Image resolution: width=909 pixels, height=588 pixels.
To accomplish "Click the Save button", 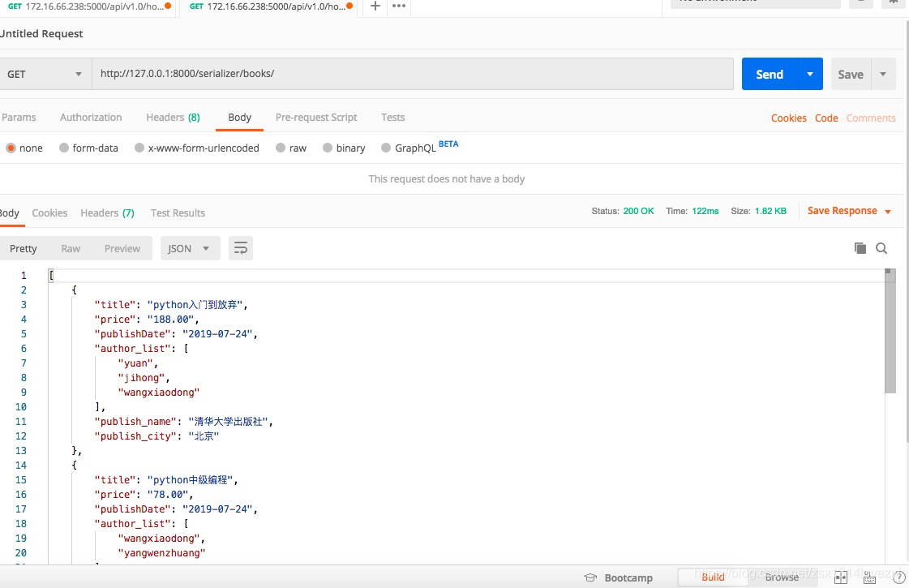I will (851, 74).
